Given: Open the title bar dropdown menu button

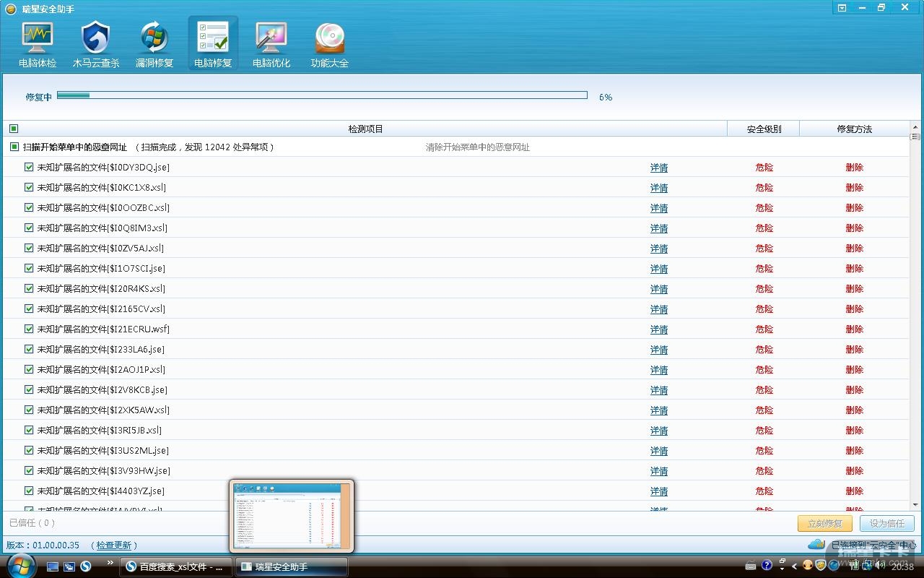Looking at the screenshot, I should [x=842, y=8].
